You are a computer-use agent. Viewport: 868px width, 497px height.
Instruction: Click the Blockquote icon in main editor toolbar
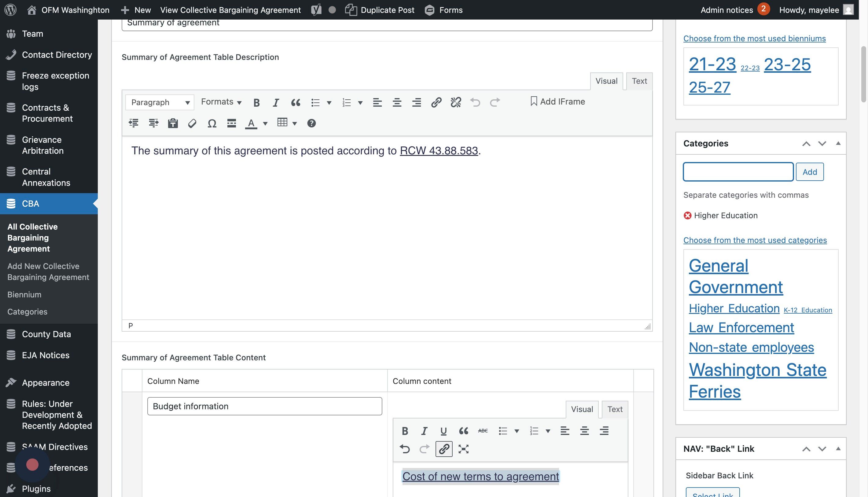click(296, 102)
